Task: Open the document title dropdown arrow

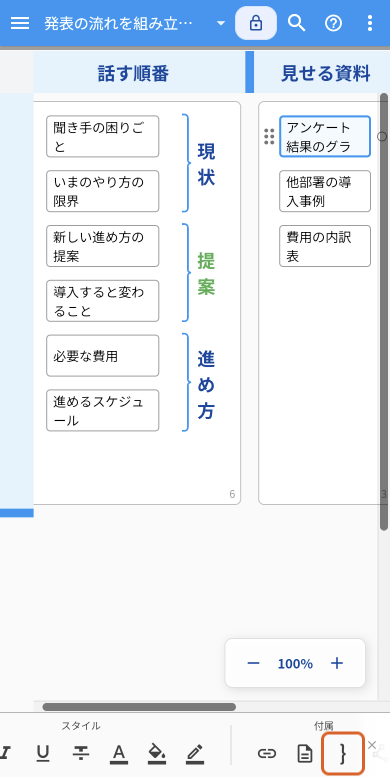Action: click(221, 23)
